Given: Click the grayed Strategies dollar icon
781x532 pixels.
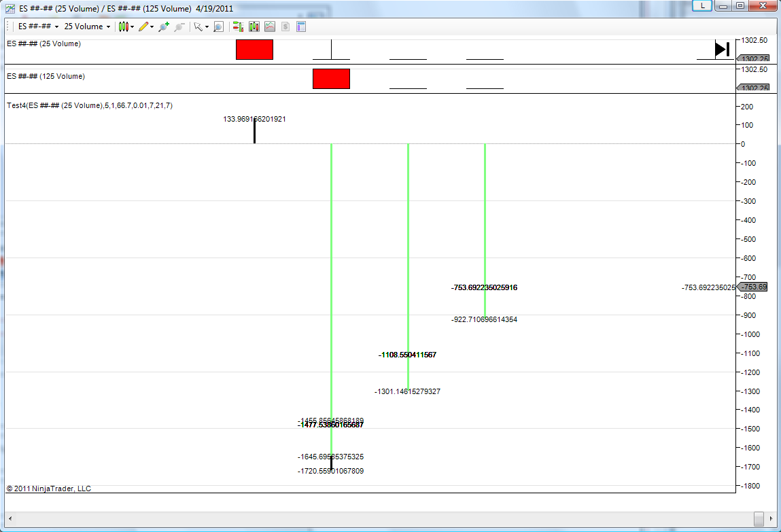Looking at the screenshot, I should [285, 27].
